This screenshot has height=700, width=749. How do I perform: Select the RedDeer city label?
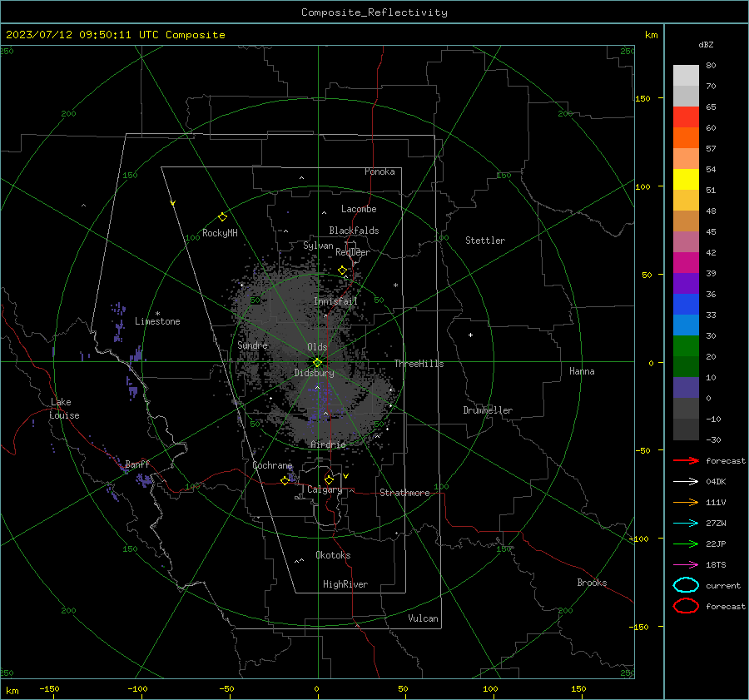[x=353, y=252]
